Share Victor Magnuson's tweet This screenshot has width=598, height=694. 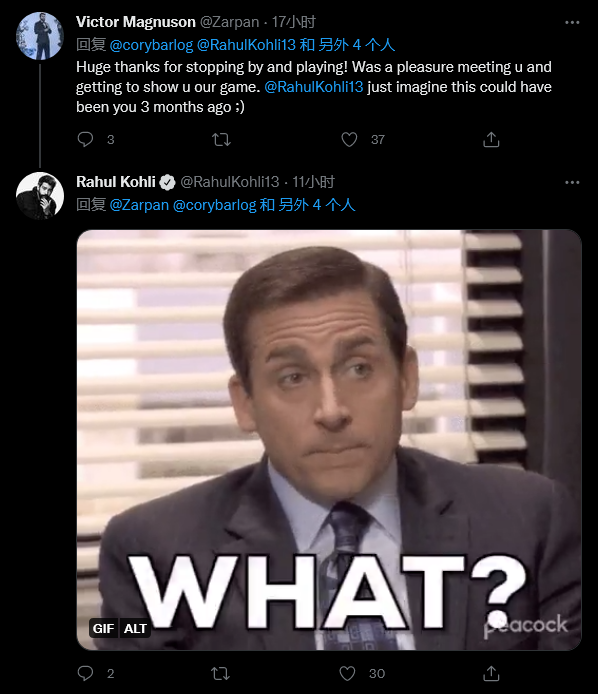tap(491, 139)
